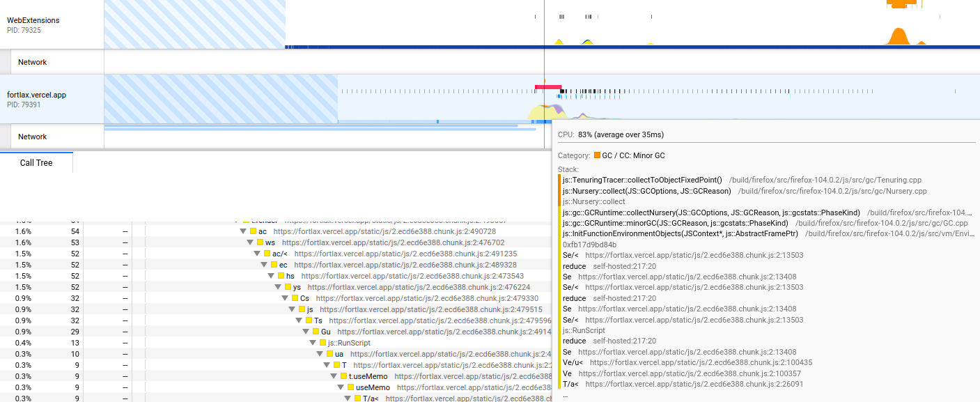
Task: Select the WebExtensions process track label
Action: [33, 21]
